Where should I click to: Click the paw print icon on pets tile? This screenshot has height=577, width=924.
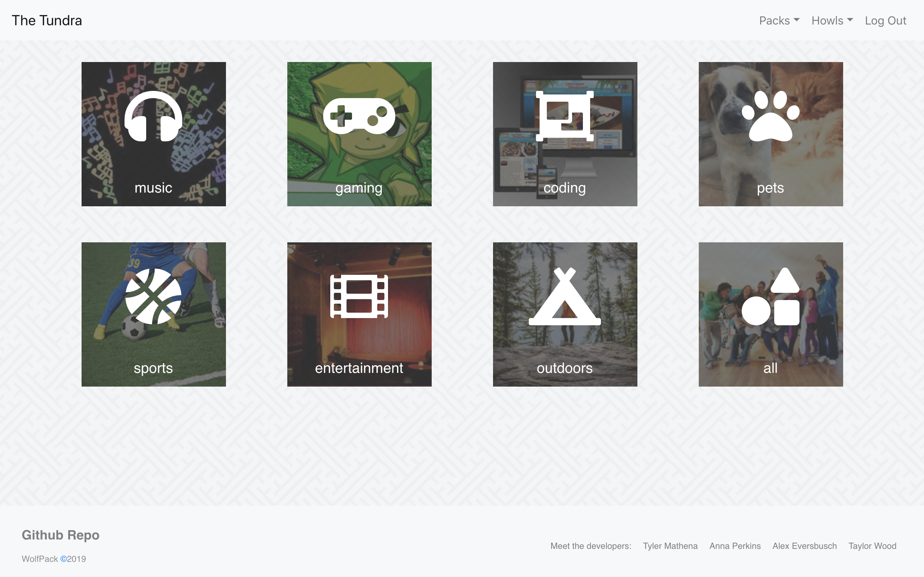771,116
